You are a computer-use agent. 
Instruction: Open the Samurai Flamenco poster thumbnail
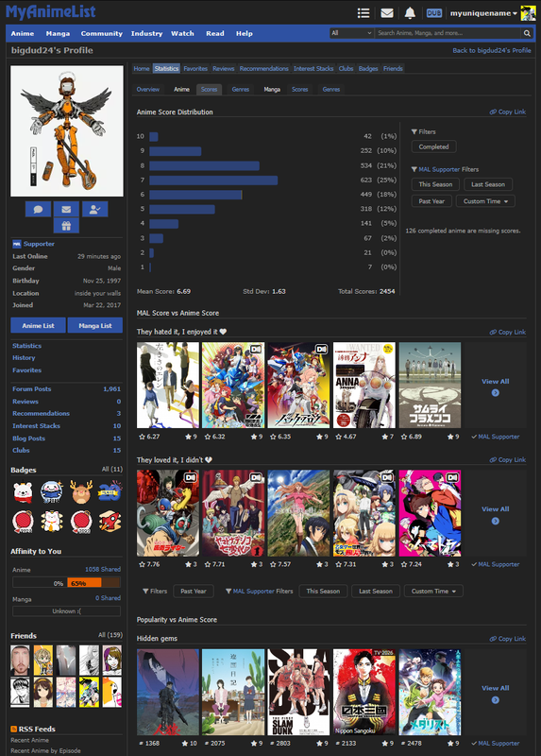(x=430, y=386)
